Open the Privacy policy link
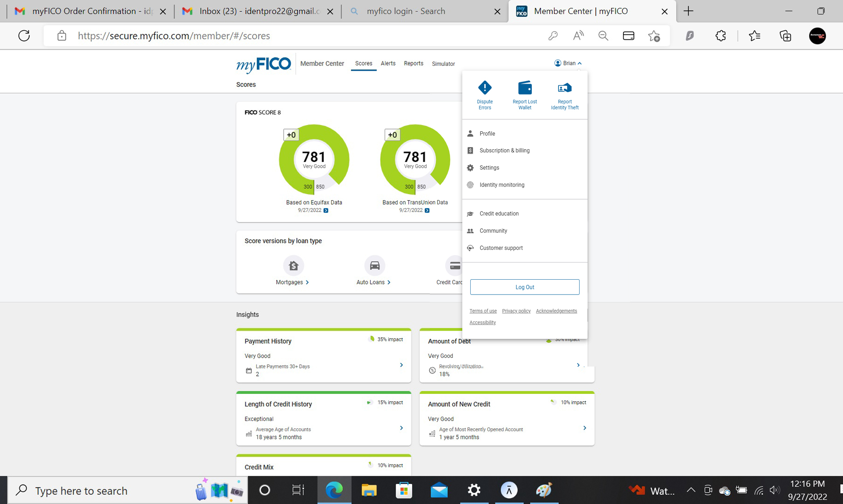Screen dimensions: 843x504 point(516,311)
